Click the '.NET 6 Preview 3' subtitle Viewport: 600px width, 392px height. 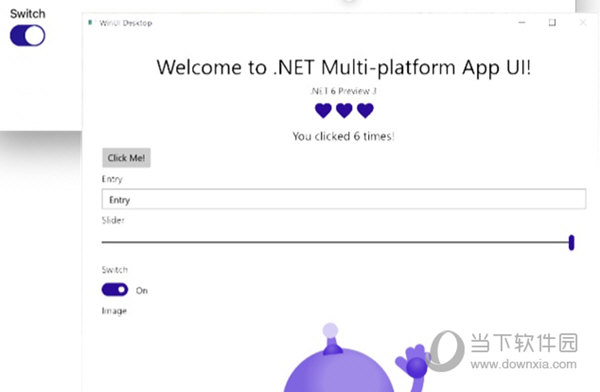click(x=344, y=91)
